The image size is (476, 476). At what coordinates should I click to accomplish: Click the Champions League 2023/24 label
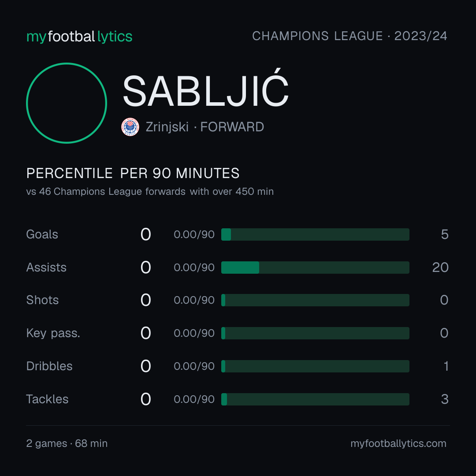350,36
